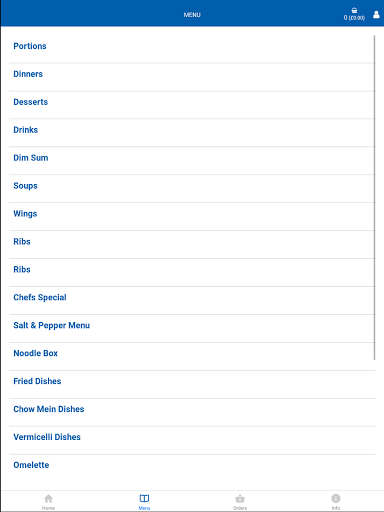Image resolution: width=384 pixels, height=512 pixels.
Task: Open the Wings category
Action: coord(192,214)
